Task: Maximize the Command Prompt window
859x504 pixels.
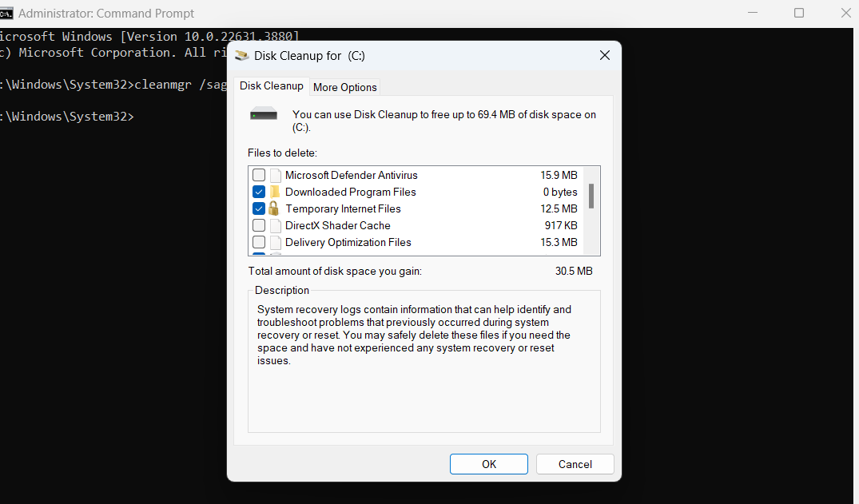Action: pyautogui.click(x=799, y=13)
